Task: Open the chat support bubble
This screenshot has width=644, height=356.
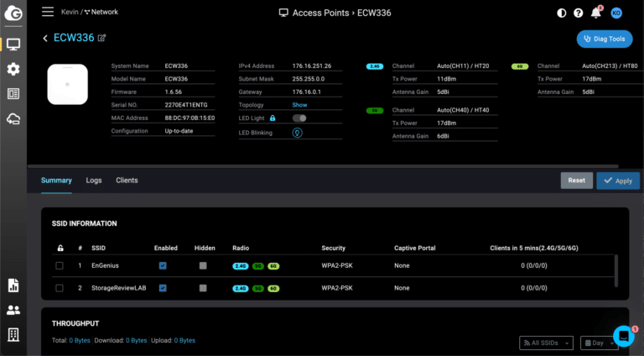Action: [624, 336]
